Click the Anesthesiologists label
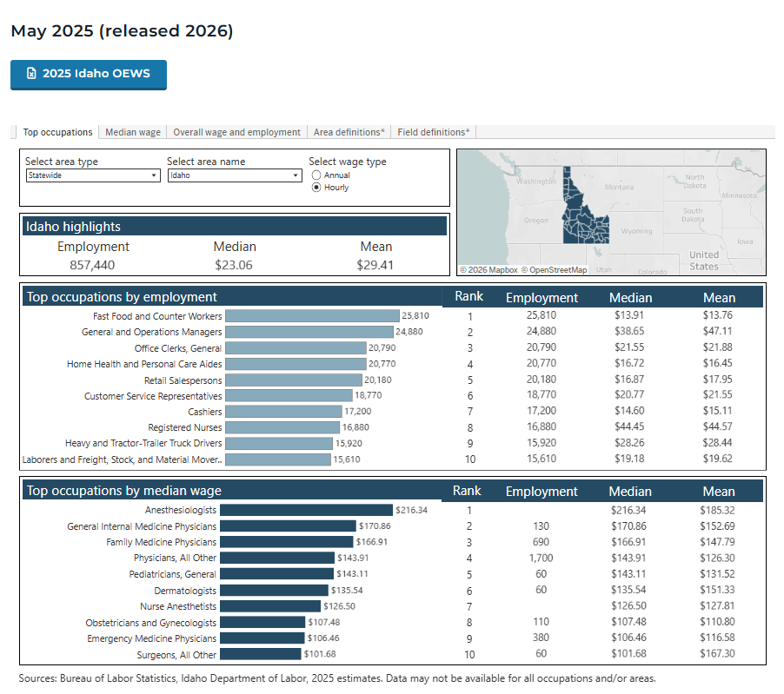The width and height of the screenshot is (784, 694). click(x=181, y=510)
